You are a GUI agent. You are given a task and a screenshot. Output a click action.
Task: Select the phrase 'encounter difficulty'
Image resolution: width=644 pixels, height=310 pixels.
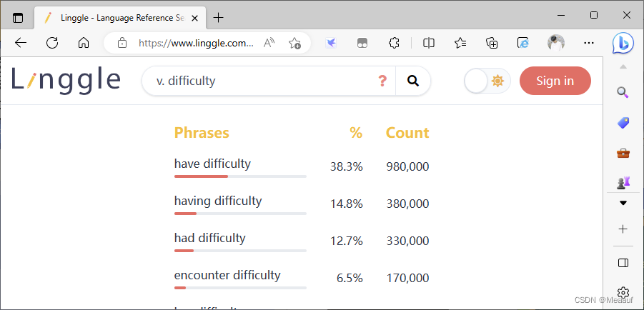tap(227, 275)
